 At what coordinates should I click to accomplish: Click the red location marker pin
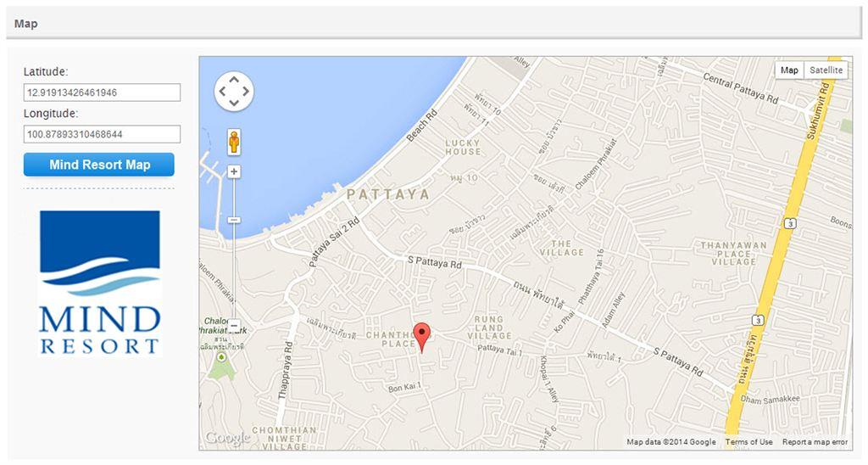pyautogui.click(x=422, y=336)
